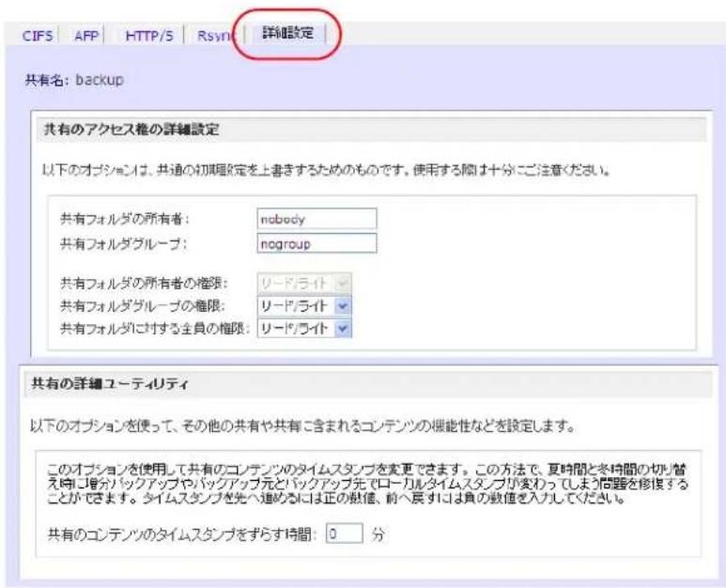The image size is (726, 588).
Task: Focus the share folder group field containing nogroup
Action: click(317, 243)
